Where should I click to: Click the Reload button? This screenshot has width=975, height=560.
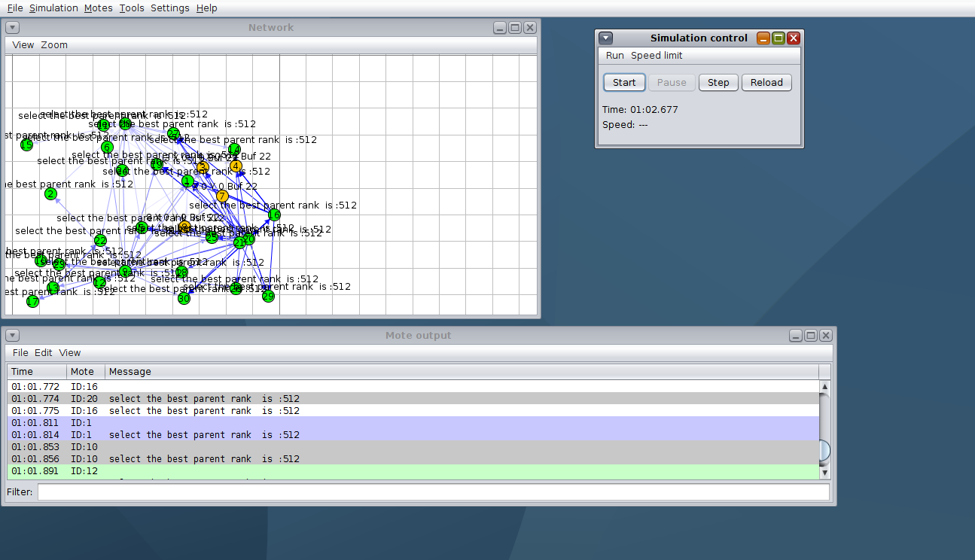tap(766, 83)
